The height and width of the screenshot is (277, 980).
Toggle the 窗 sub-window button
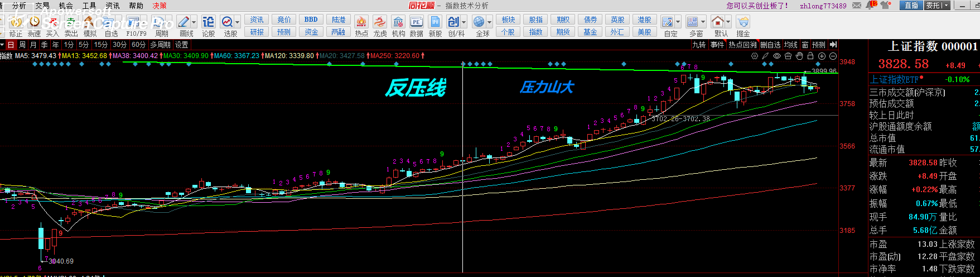(805, 45)
